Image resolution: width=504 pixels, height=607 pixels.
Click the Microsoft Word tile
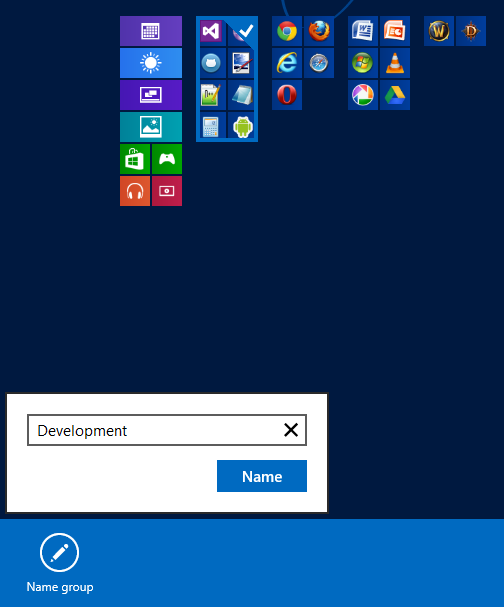pos(363,31)
